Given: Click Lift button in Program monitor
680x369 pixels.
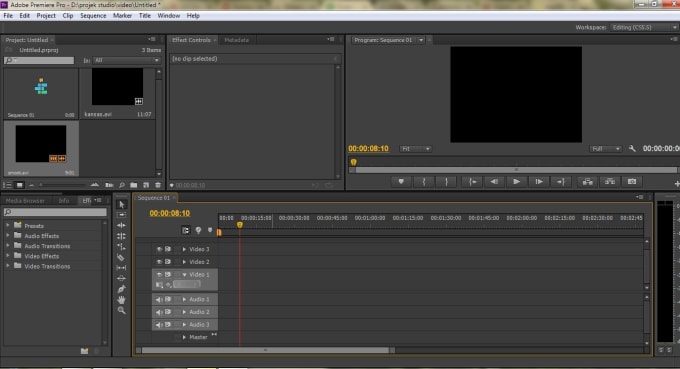Looking at the screenshot, I should click(588, 182).
